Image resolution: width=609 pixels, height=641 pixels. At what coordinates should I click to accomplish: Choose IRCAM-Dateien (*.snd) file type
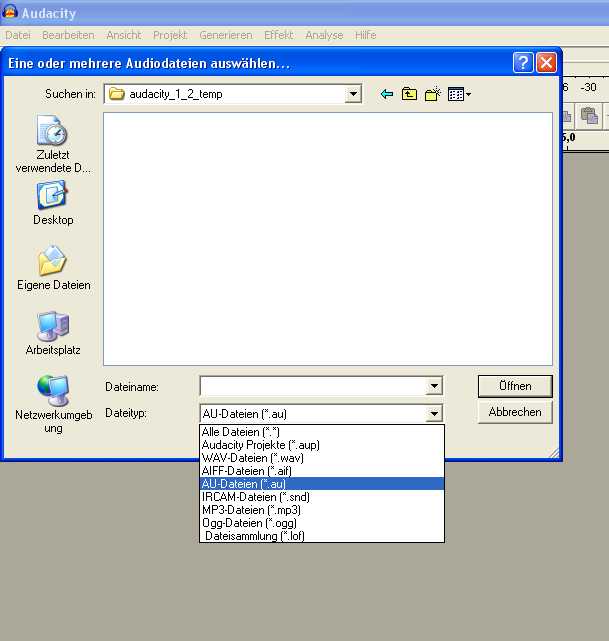pos(322,497)
